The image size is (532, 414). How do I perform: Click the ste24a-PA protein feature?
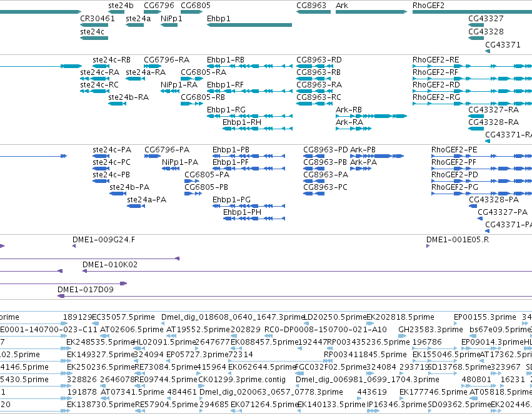pos(136,206)
